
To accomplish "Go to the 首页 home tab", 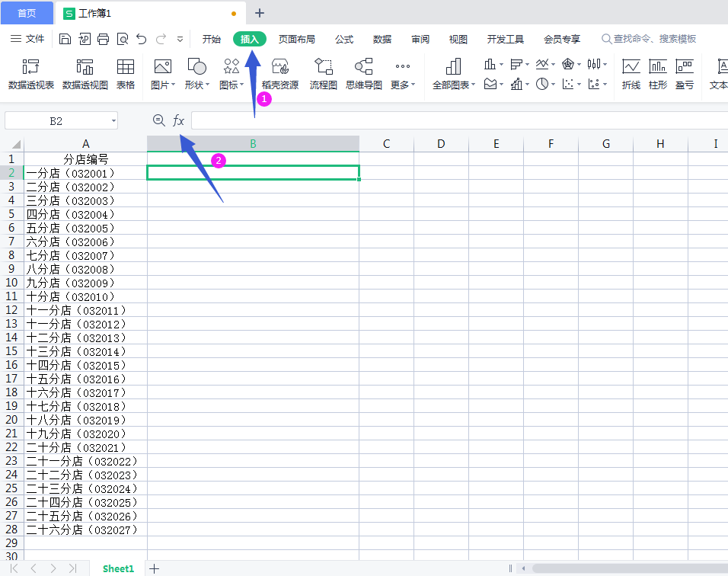I will point(27,13).
